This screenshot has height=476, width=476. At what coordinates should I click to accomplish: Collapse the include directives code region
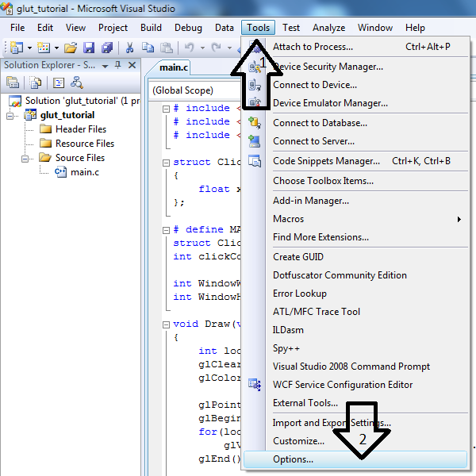(x=166, y=109)
